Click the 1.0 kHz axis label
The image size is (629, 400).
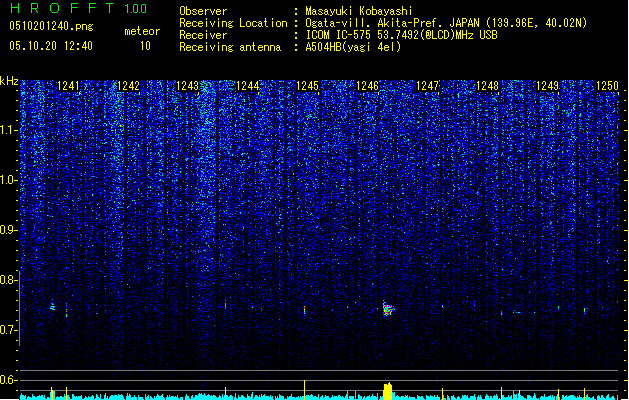pyautogui.click(x=8, y=180)
